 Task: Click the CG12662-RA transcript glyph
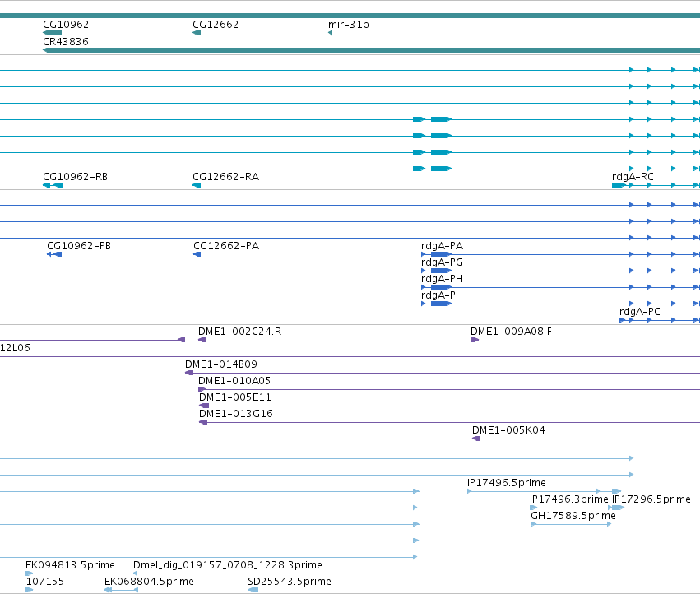tap(197, 185)
